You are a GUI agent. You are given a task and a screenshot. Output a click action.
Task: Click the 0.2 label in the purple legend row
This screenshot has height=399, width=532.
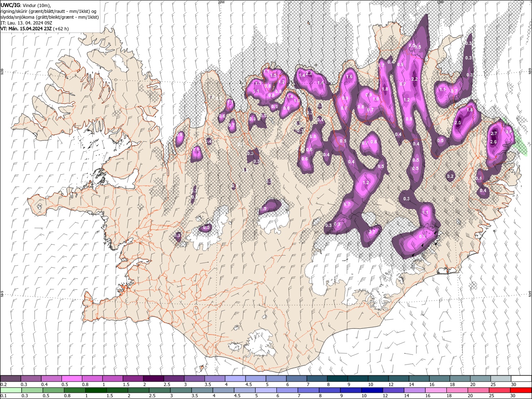(3, 384)
